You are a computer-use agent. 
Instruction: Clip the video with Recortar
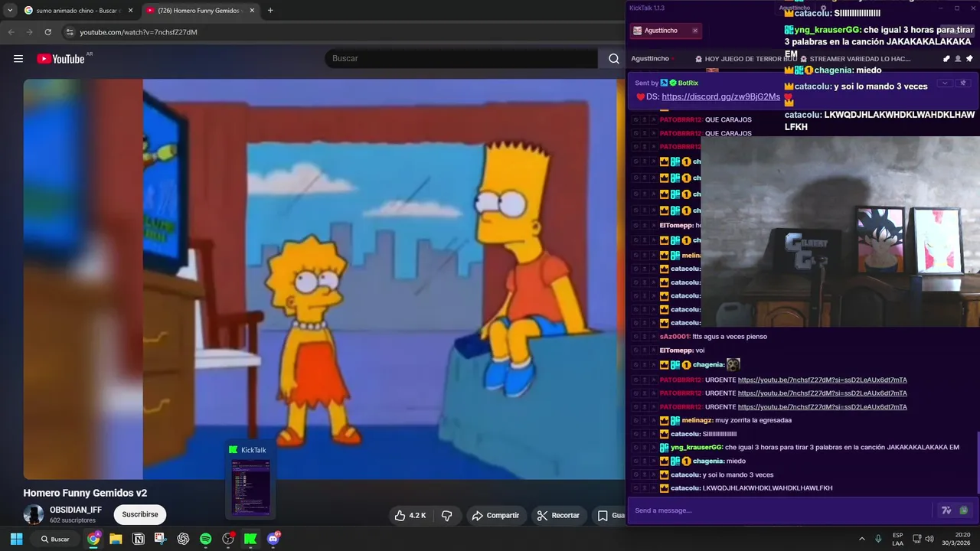(x=558, y=516)
